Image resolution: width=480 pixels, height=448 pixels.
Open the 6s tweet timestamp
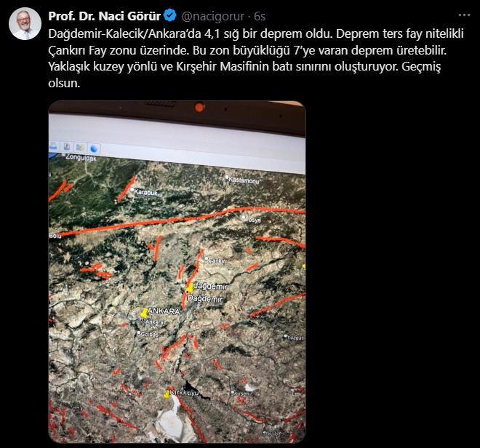260,16
